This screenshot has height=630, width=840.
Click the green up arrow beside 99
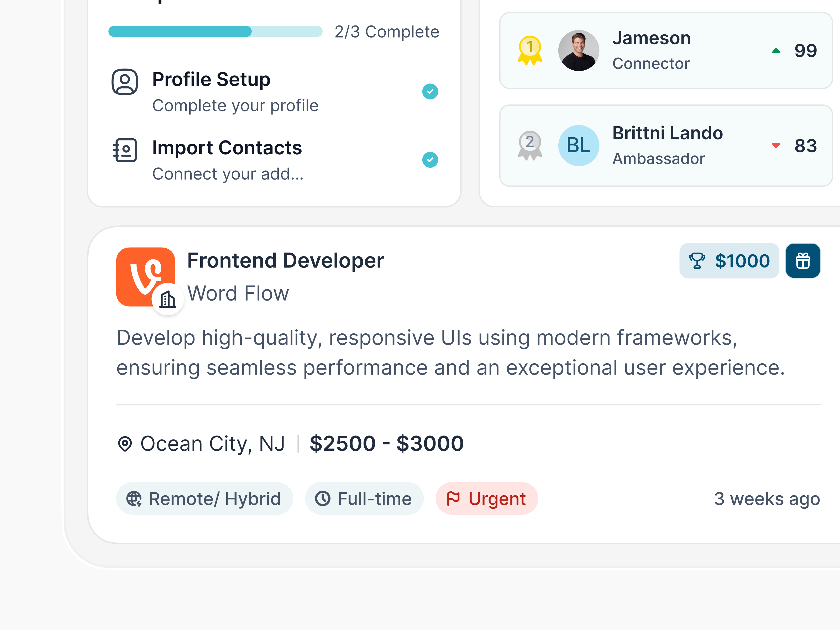tap(776, 51)
